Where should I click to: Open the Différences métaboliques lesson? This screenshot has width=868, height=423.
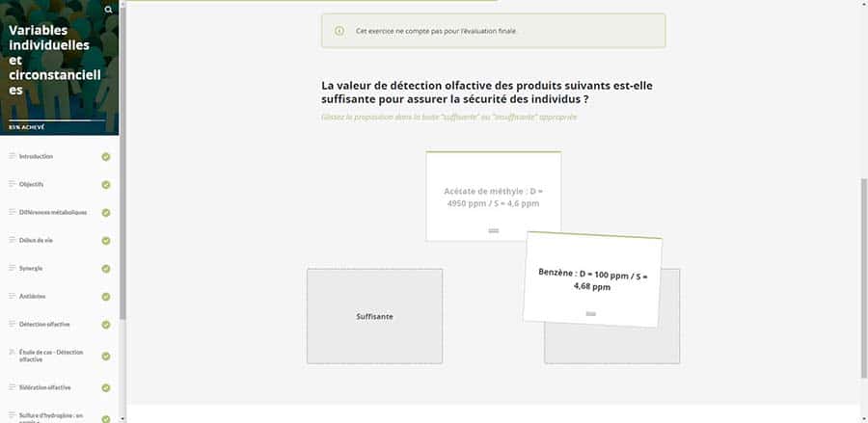53,212
